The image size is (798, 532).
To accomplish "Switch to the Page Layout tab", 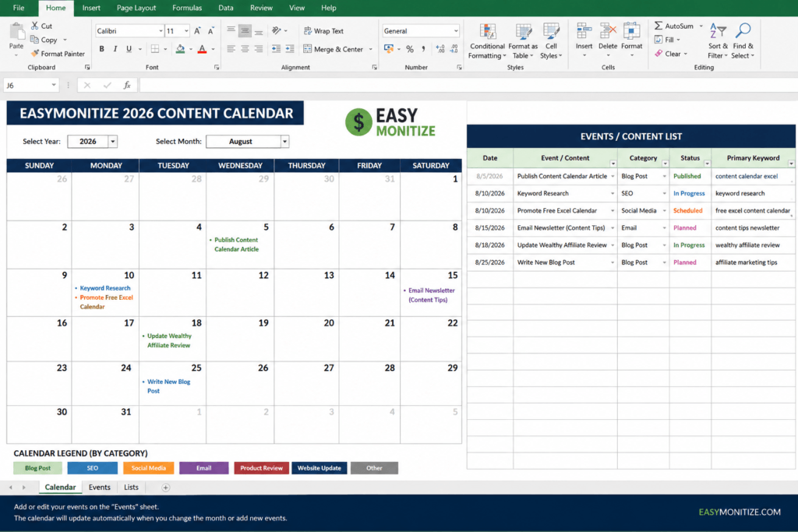I will 136,8.
